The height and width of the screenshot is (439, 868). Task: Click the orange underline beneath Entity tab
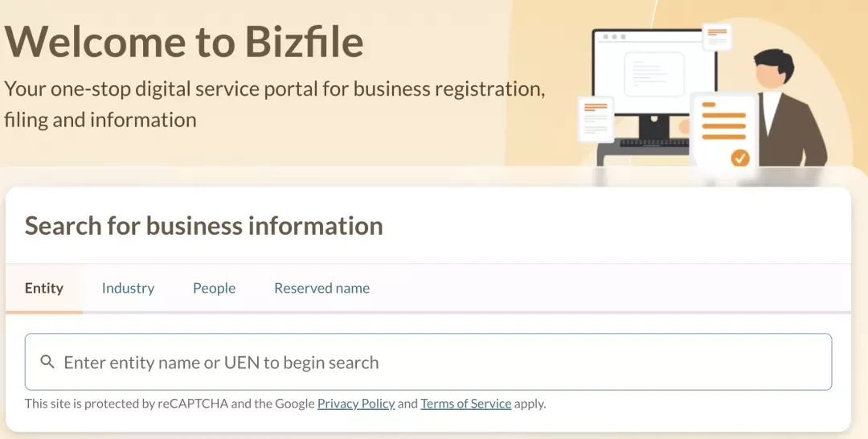pyautogui.click(x=44, y=312)
